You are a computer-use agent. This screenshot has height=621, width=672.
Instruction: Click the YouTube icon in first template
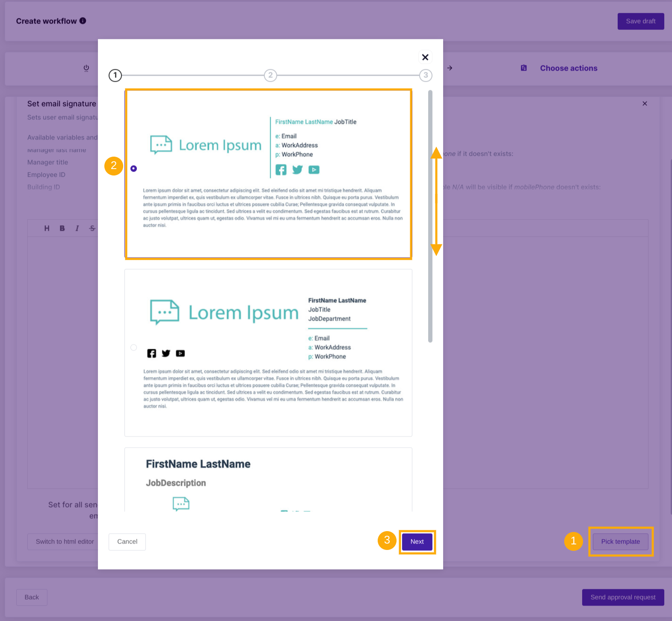pyautogui.click(x=314, y=170)
